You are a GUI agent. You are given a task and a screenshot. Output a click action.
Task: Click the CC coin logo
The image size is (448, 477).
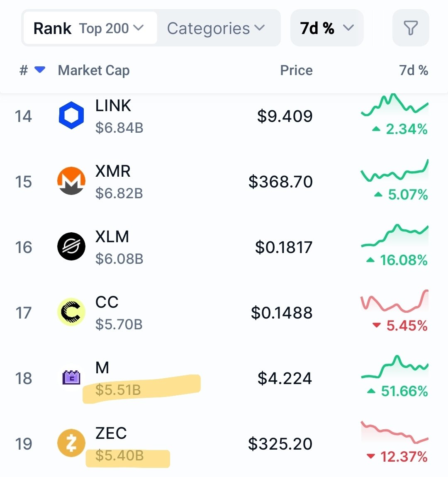71,312
